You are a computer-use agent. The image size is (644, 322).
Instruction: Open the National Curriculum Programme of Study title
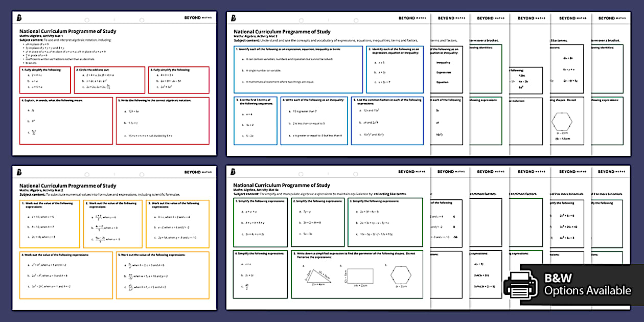66,31
